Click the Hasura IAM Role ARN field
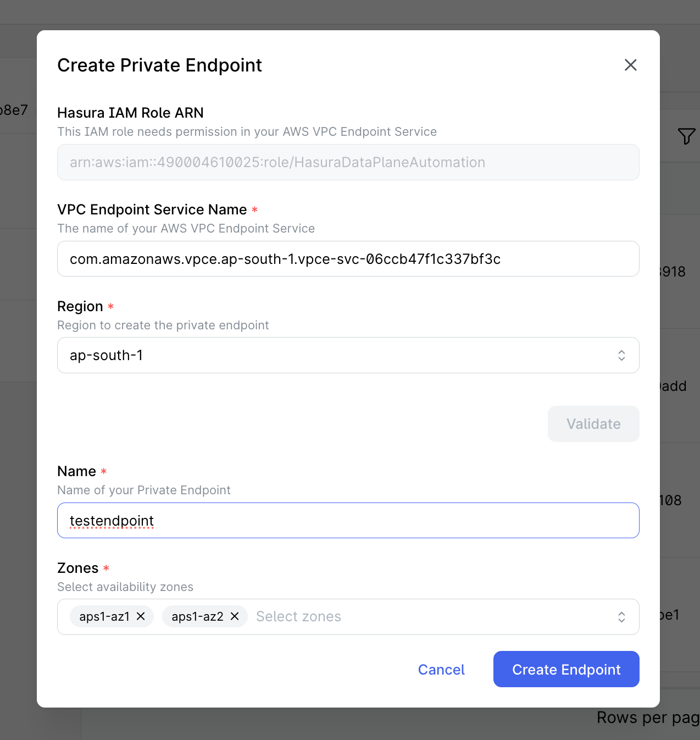The width and height of the screenshot is (700, 740). [348, 162]
